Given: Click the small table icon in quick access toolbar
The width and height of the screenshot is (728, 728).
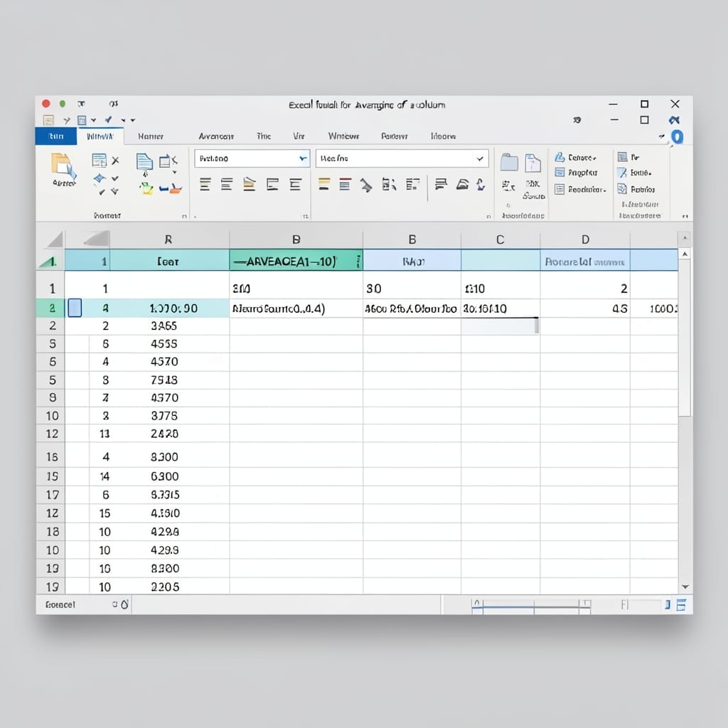Looking at the screenshot, I should [x=82, y=121].
